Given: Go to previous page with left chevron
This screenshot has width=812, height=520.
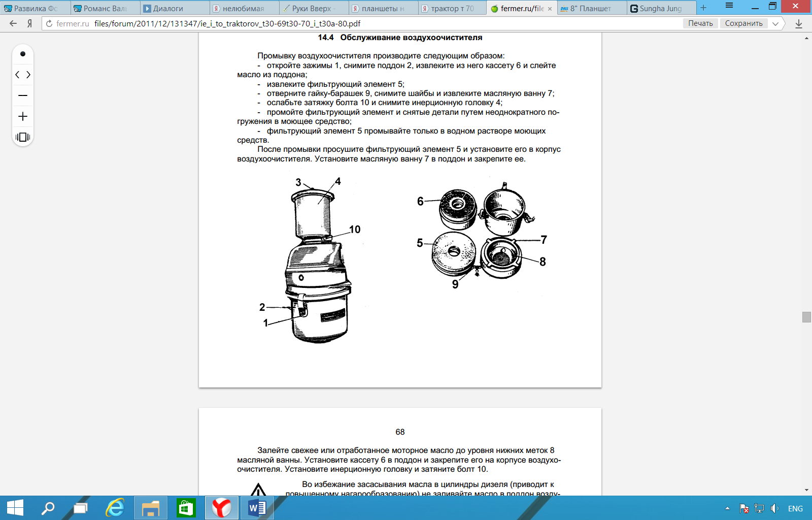Looking at the screenshot, I should (17, 75).
